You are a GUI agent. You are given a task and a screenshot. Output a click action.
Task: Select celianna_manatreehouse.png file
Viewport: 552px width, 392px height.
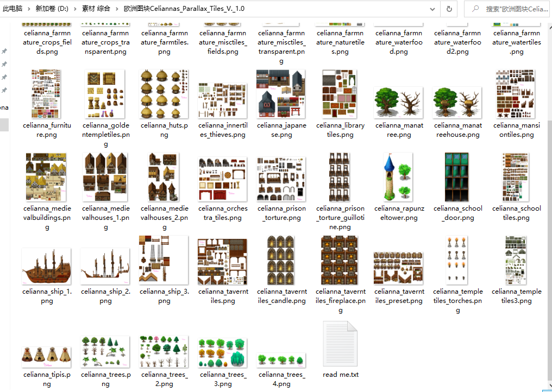click(457, 103)
